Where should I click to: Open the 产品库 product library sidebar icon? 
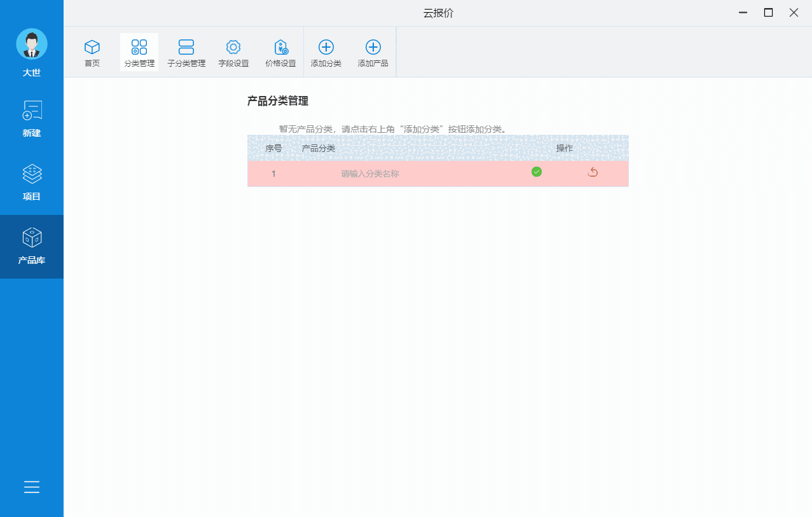tap(31, 247)
